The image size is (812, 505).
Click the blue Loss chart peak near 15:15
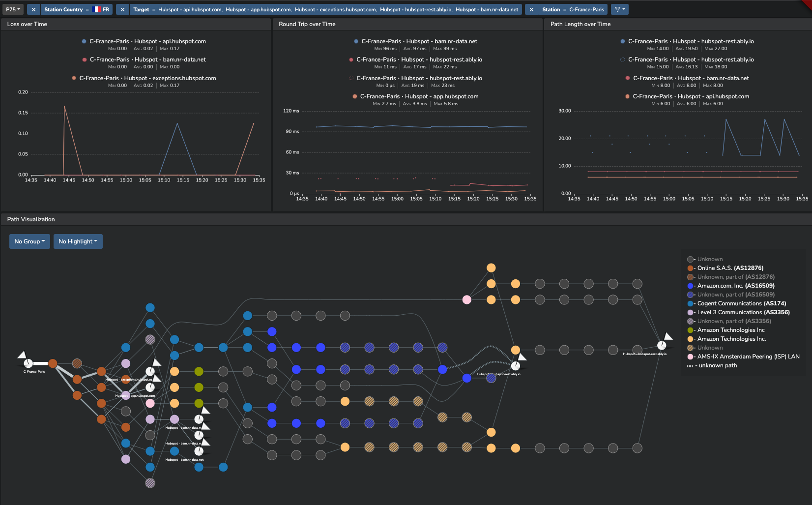point(177,123)
